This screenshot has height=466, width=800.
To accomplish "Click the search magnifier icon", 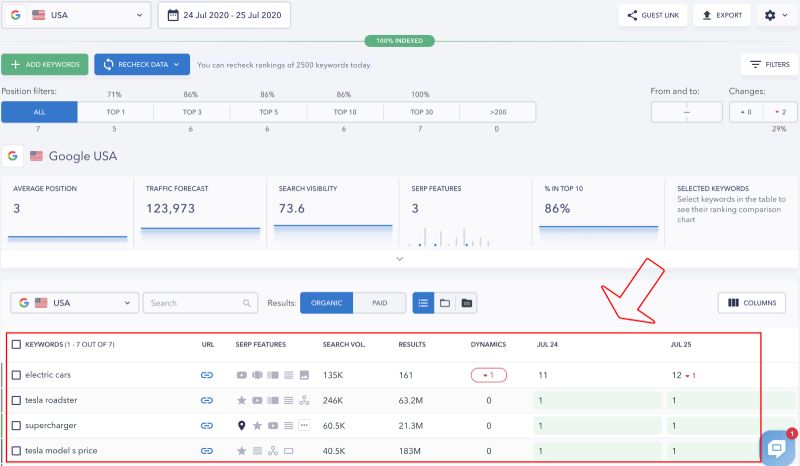I will pos(247,303).
